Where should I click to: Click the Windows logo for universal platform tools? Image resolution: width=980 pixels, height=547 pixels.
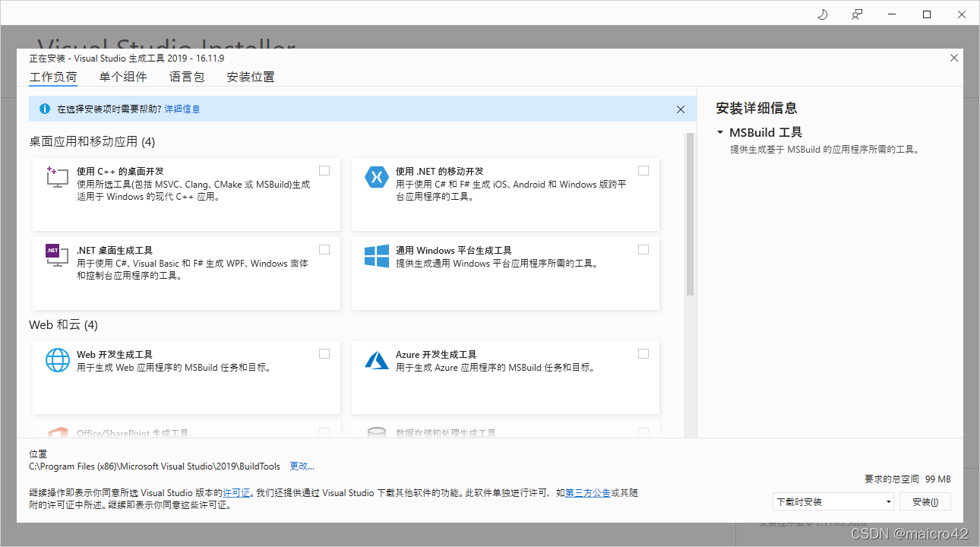point(376,256)
